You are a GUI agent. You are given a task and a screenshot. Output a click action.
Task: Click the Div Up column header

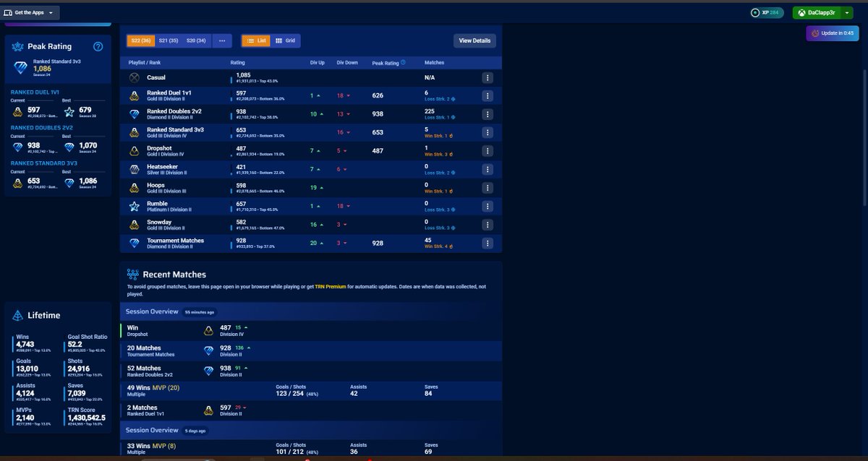(318, 63)
